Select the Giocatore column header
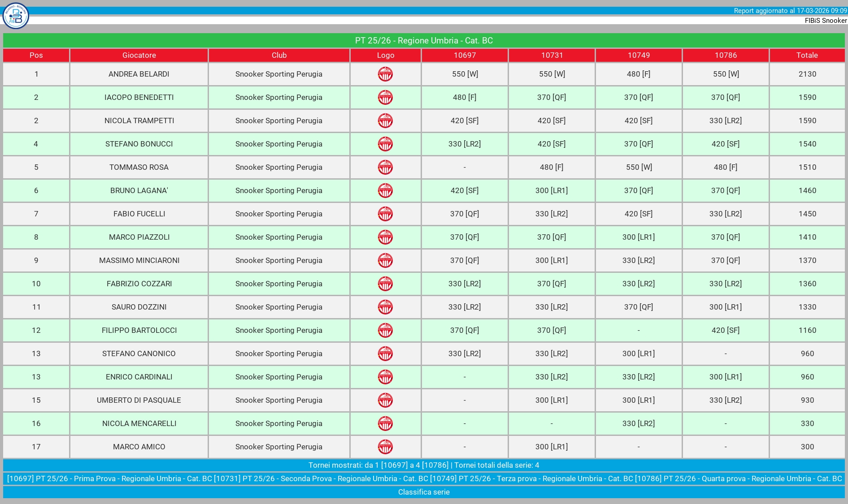This screenshot has width=848, height=504. (139, 55)
